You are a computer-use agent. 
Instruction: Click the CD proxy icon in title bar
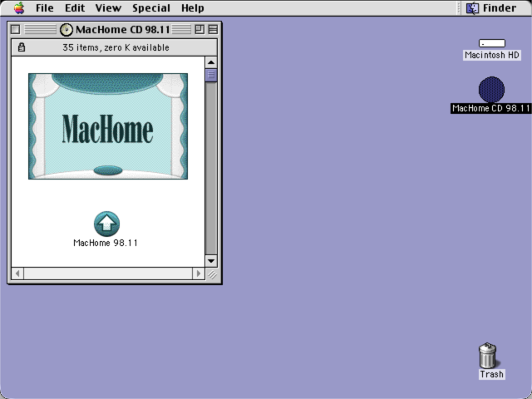coord(66,30)
